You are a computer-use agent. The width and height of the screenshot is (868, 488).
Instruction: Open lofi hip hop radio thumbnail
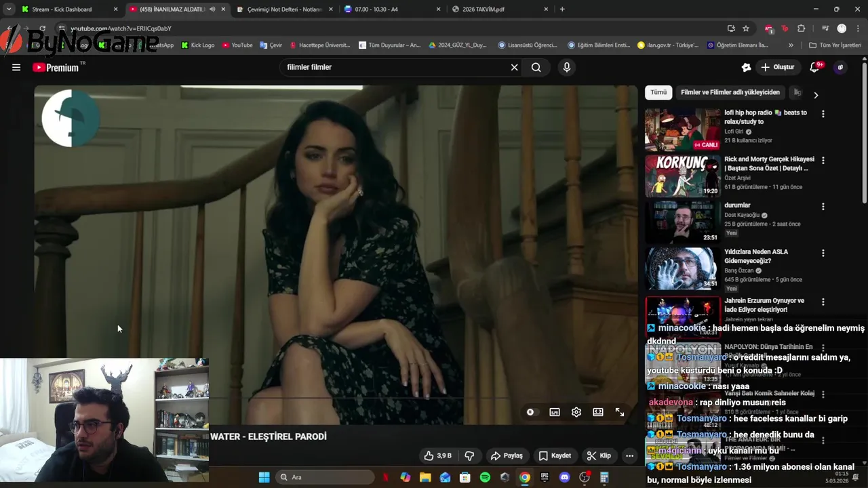[x=682, y=130]
